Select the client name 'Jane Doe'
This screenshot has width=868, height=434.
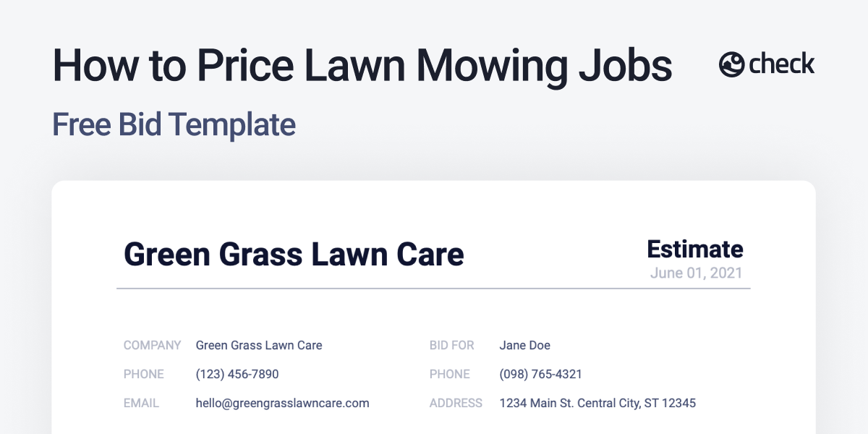[524, 346]
